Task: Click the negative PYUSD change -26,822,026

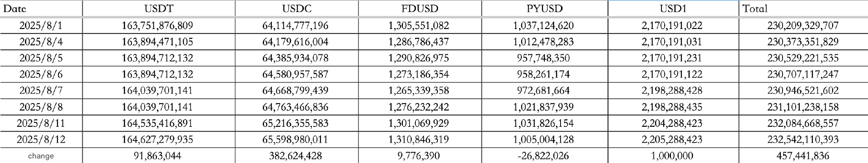Action: tap(544, 156)
